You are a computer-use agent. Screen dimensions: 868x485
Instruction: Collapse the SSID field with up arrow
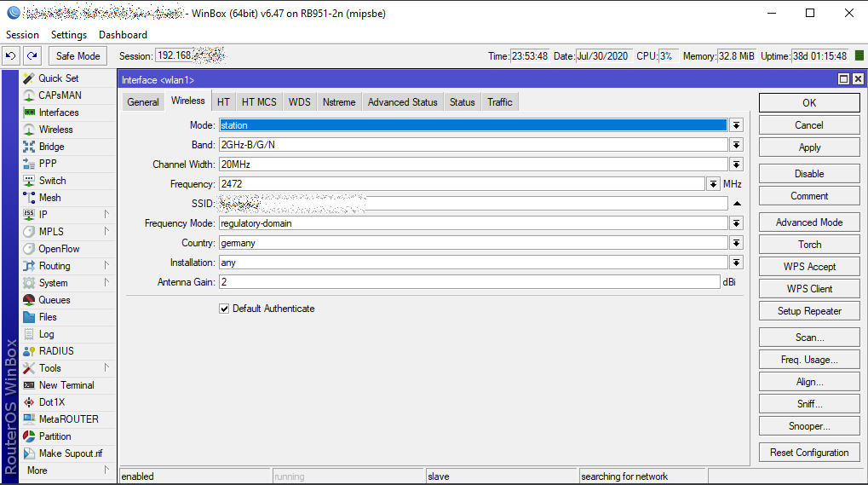(737, 204)
